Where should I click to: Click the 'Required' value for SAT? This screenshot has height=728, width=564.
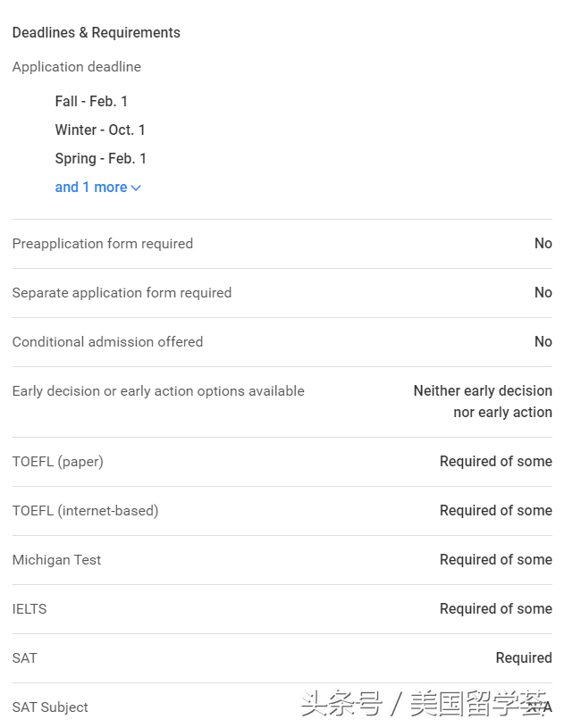(x=524, y=658)
